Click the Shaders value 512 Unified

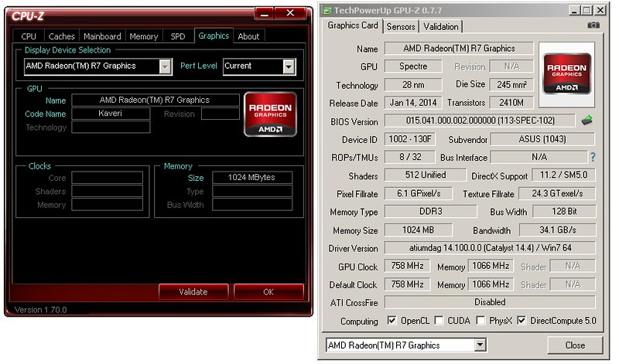(426, 175)
